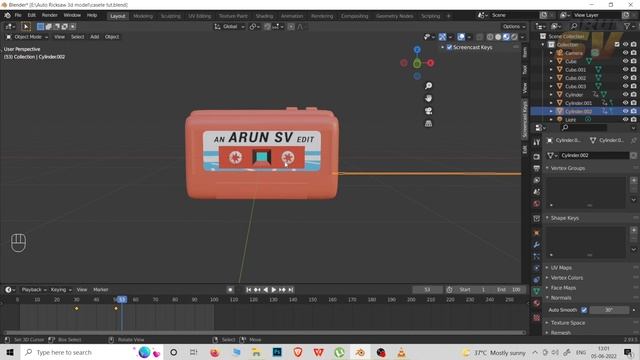Viewport: 640px width, 360px height.
Task: Play the animation forward
Action: (x=274, y=290)
